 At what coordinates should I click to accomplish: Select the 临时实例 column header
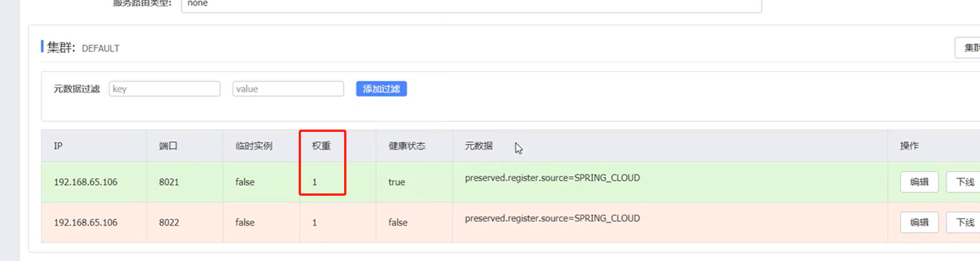(x=254, y=146)
